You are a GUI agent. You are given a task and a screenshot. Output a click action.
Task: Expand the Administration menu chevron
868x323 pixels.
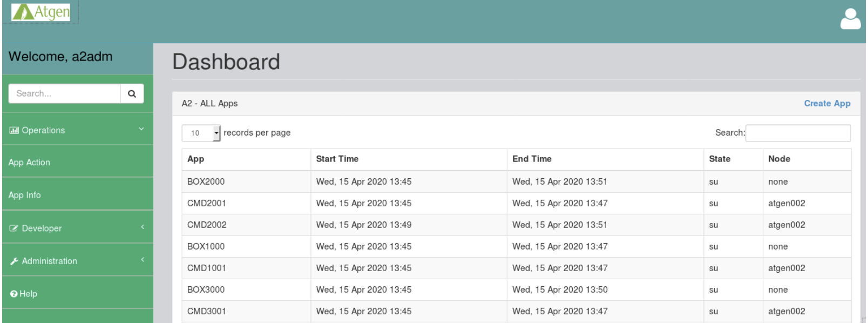click(x=143, y=260)
